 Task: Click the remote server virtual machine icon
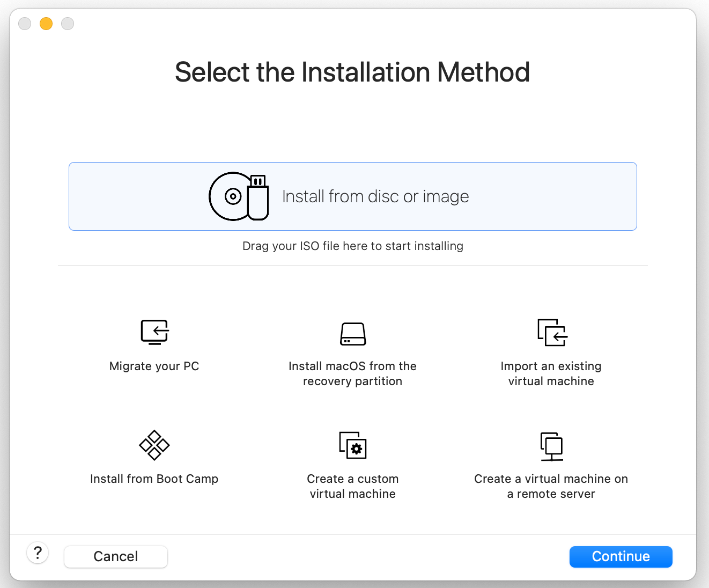click(551, 446)
